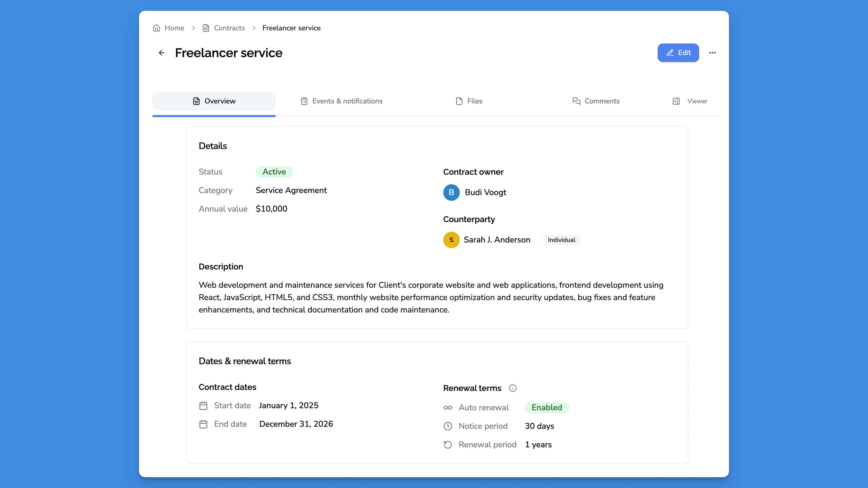This screenshot has height=488, width=868.
Task: Click the speech bubble icon on Comments tab
Action: 576,101
